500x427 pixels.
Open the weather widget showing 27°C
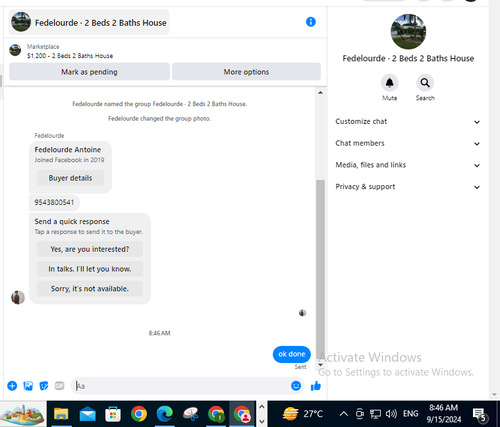pyautogui.click(x=303, y=414)
